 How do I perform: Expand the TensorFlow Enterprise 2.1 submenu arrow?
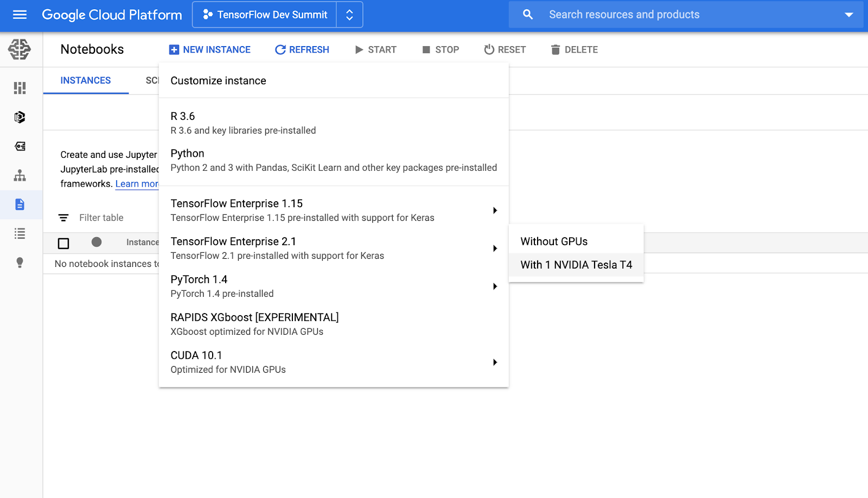click(495, 248)
